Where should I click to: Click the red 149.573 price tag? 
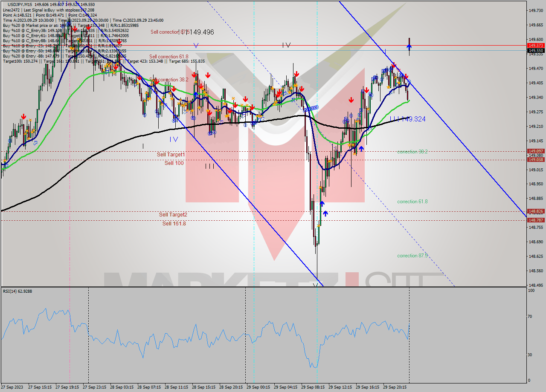point(536,45)
